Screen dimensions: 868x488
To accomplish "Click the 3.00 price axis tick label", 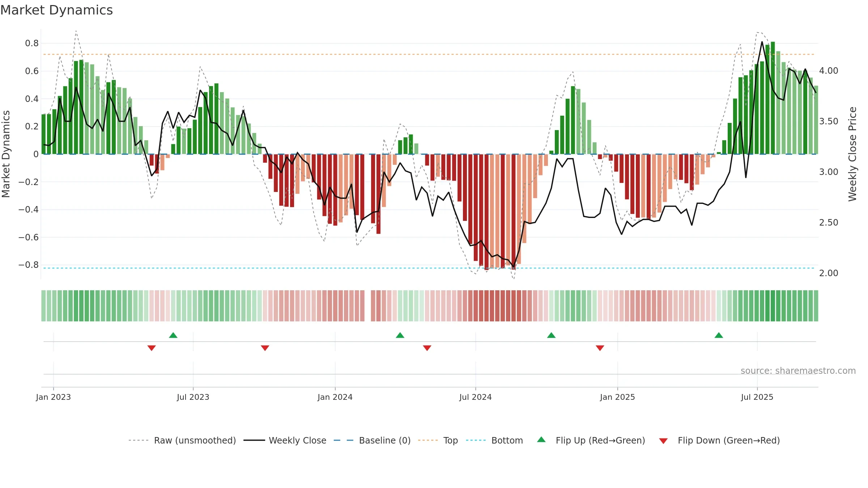I will 829,172.
